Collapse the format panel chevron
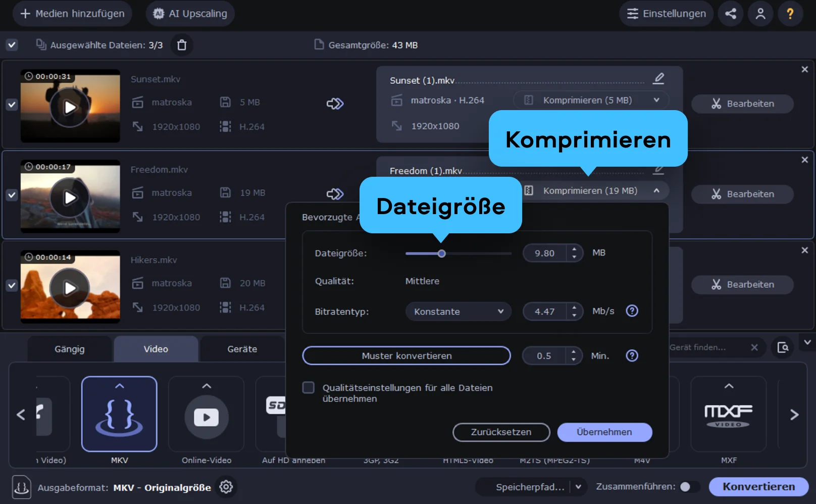 (807, 342)
